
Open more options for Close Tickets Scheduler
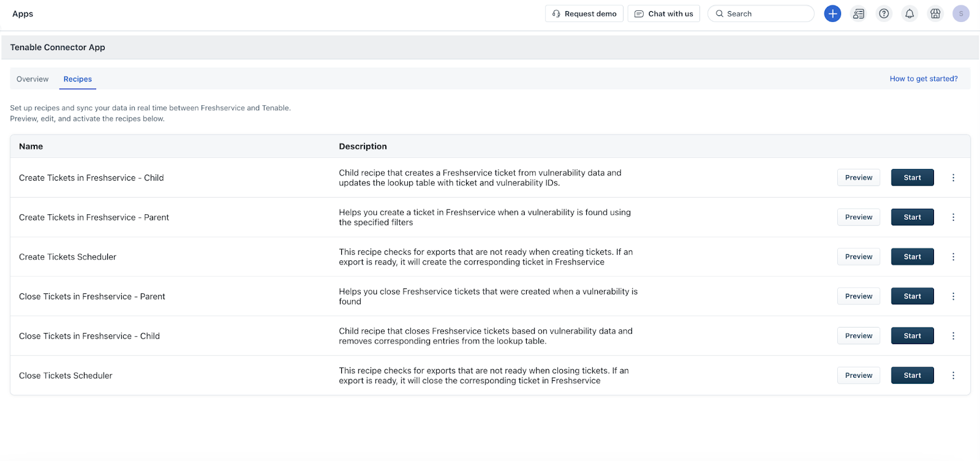tap(953, 375)
